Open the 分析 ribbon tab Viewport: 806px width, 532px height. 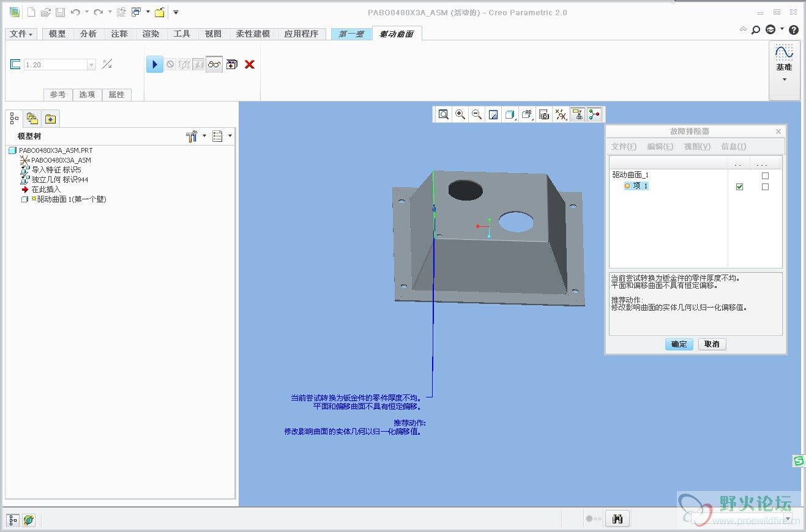pyautogui.click(x=88, y=34)
